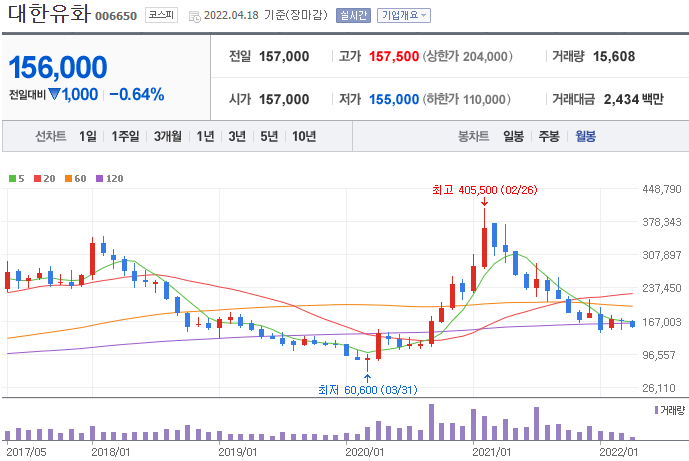Click the 코스피 market badge

(x=161, y=15)
